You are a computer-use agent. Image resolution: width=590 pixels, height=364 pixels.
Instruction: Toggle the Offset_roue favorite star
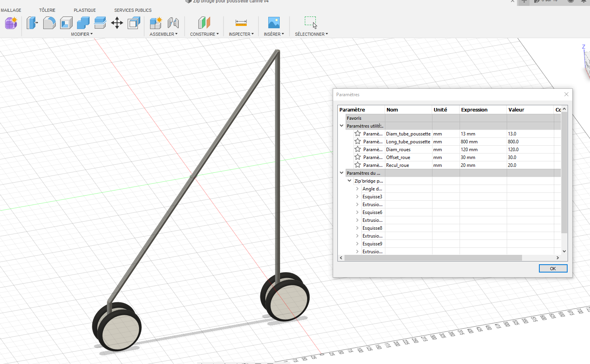(x=357, y=157)
